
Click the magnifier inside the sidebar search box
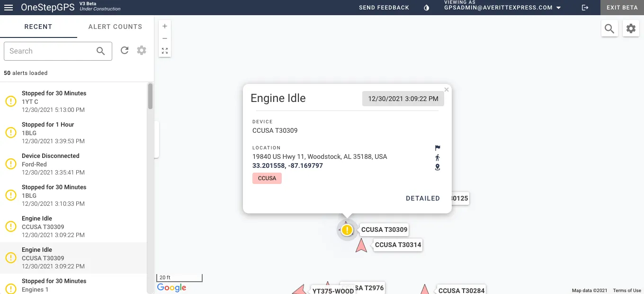[x=100, y=51]
